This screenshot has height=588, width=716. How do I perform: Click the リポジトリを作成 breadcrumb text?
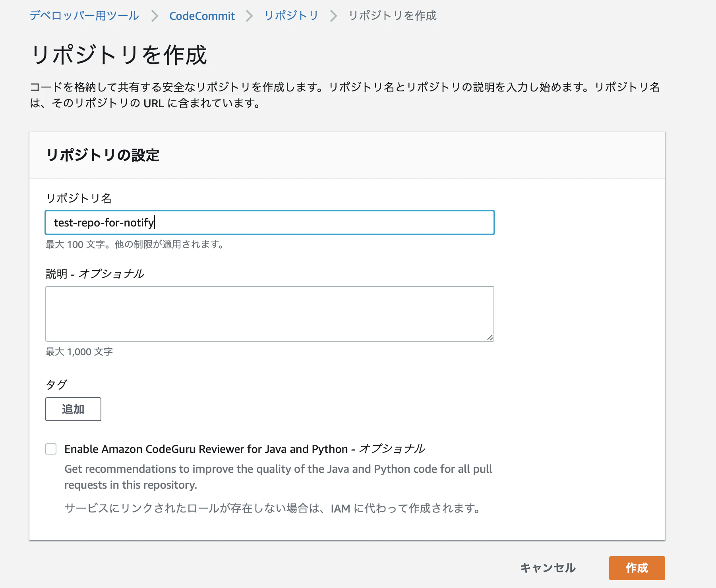click(393, 16)
